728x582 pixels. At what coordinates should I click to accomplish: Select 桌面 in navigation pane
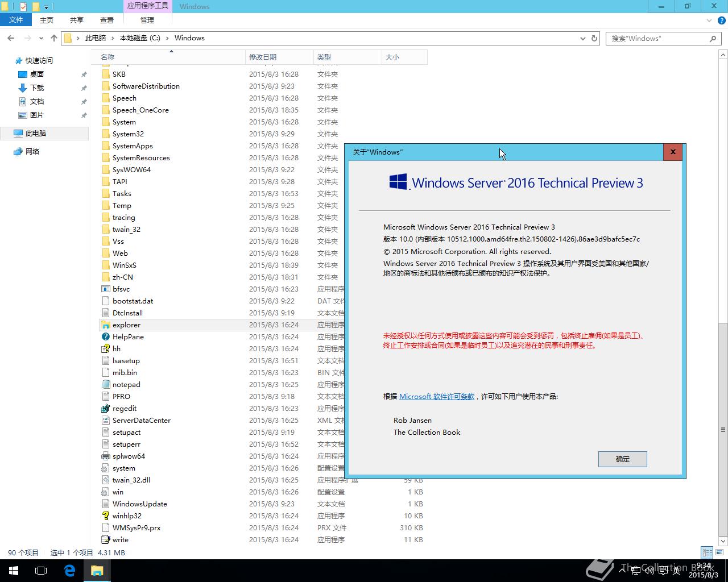37,74
